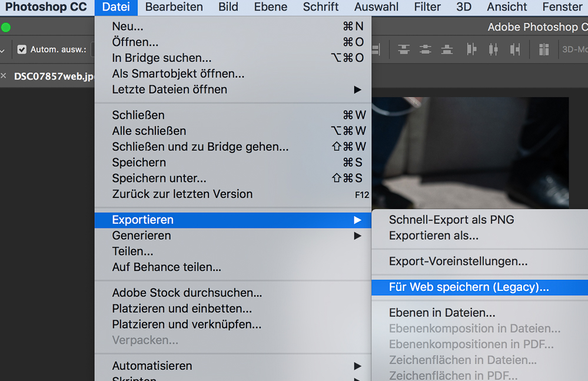Click the distribute bottom edges icon
The image size is (588, 381).
point(447,49)
